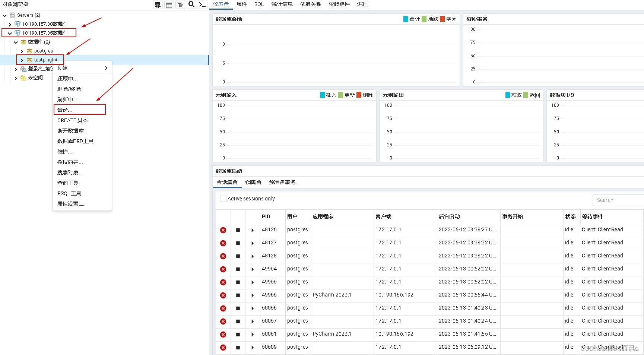Click the search objects magnifier icon
This screenshot has height=355, width=644.
[191, 4]
